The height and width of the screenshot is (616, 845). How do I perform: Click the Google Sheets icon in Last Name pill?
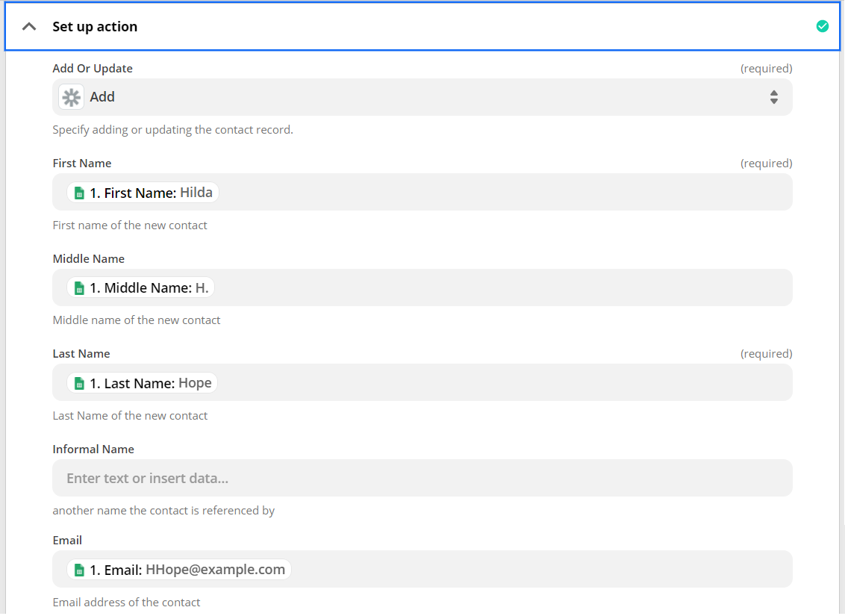(80, 383)
